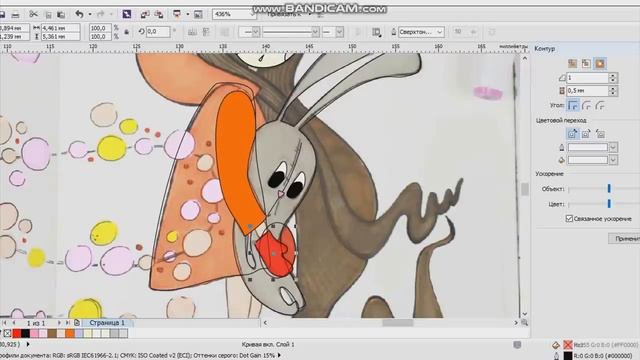The image size is (640, 360).
Task: Click the Цвет acceleration slider handle
Action: click(609, 203)
